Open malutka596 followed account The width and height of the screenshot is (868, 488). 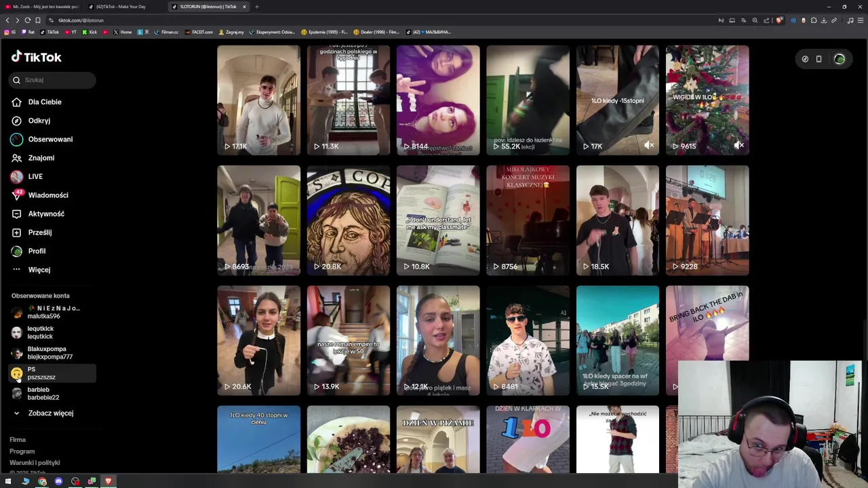coord(53,312)
